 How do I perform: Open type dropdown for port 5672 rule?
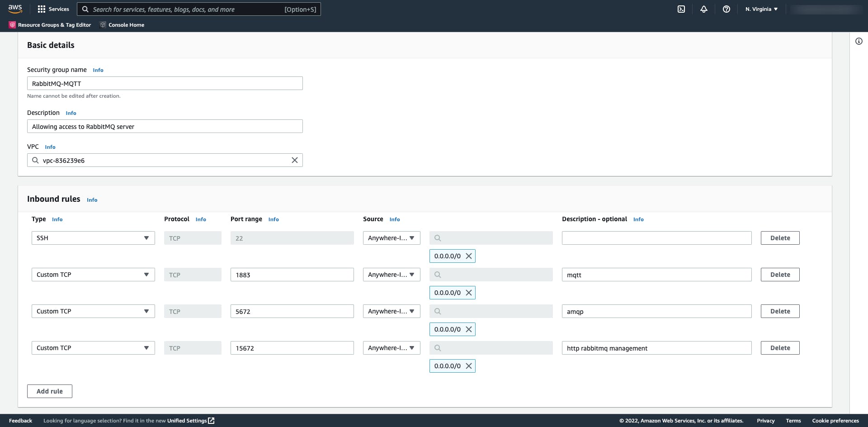[x=93, y=311]
